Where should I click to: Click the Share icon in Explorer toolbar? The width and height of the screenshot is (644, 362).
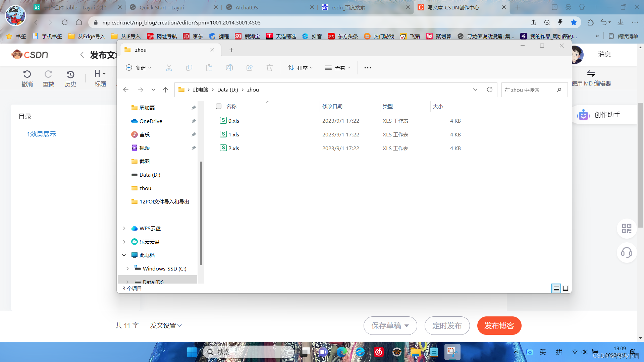point(249,68)
